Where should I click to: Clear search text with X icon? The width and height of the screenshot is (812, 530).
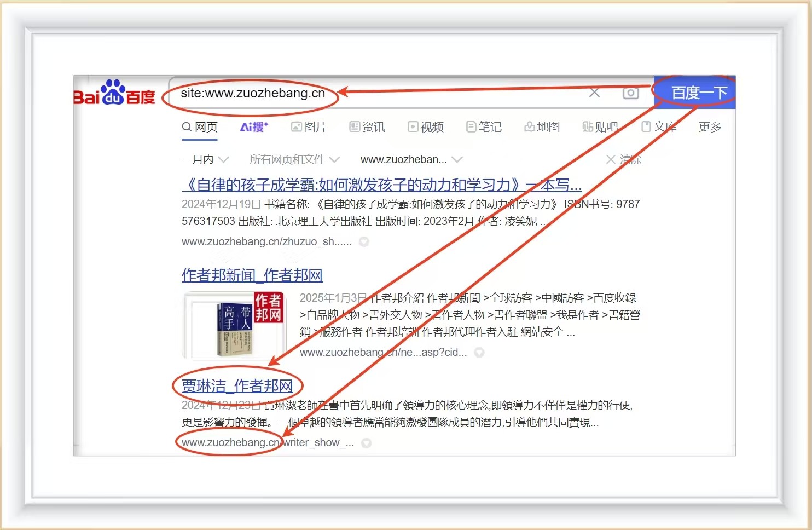(x=594, y=93)
